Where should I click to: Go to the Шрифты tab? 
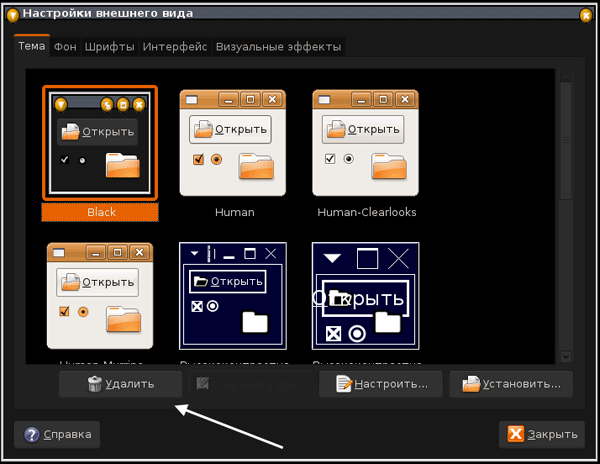pyautogui.click(x=110, y=47)
